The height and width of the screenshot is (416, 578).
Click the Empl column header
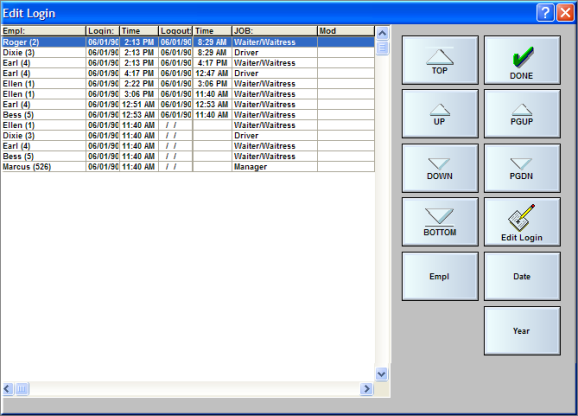43,31
